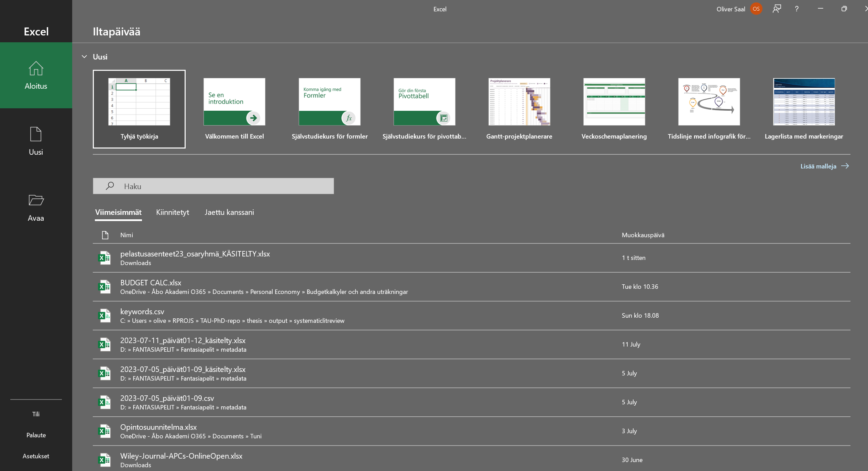Click the arrow beside Lisää malleja

coord(845,166)
